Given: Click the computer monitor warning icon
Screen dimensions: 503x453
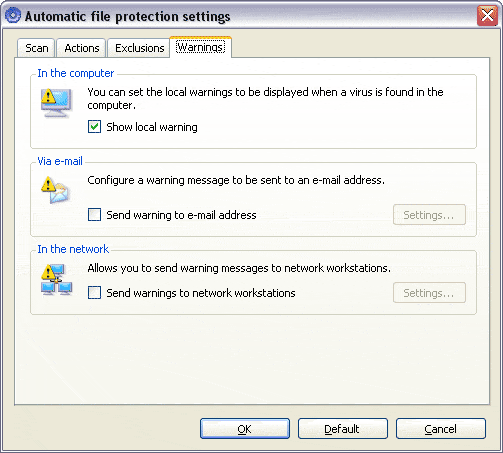Looking at the screenshot, I should click(x=56, y=103).
